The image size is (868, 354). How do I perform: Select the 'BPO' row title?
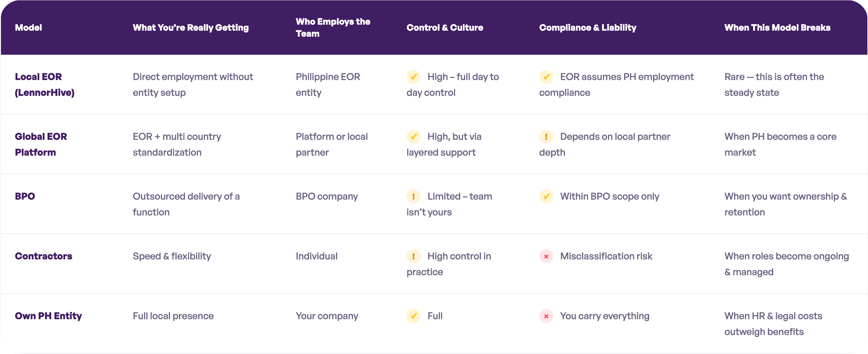click(25, 196)
